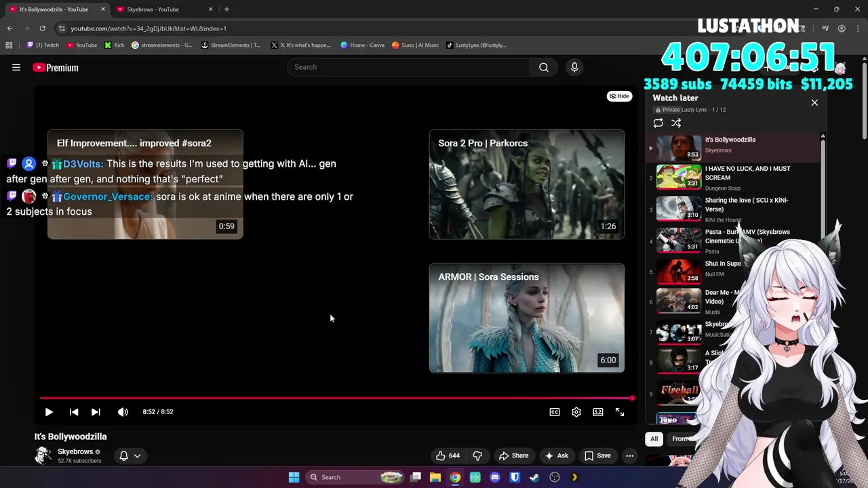Open the notification bell dropdown for Skyebrows
868x488 pixels.
tap(130, 455)
